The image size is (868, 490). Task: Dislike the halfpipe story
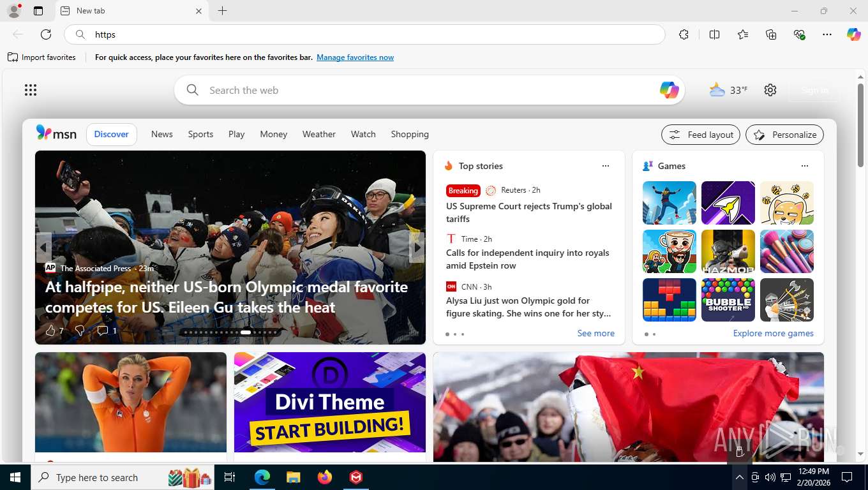(80, 330)
